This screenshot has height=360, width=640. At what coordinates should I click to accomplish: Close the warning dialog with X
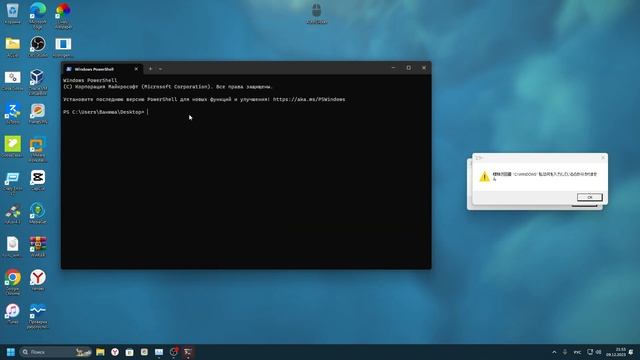tap(603, 158)
